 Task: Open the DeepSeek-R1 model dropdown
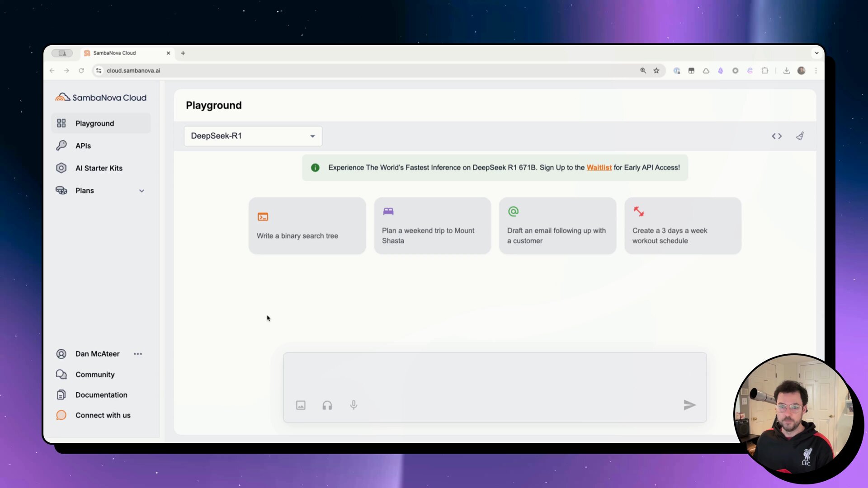[x=253, y=136]
